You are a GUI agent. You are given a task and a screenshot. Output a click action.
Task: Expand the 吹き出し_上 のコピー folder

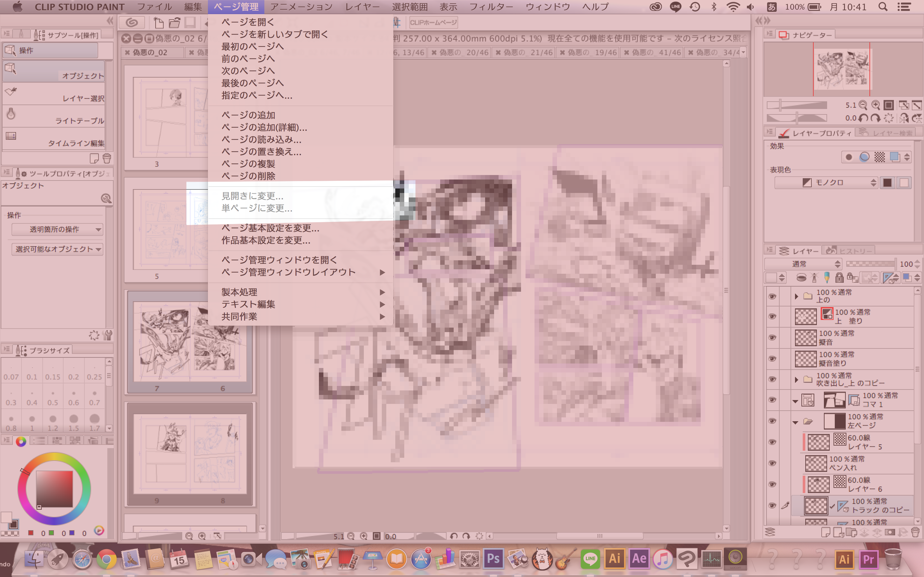[796, 380]
